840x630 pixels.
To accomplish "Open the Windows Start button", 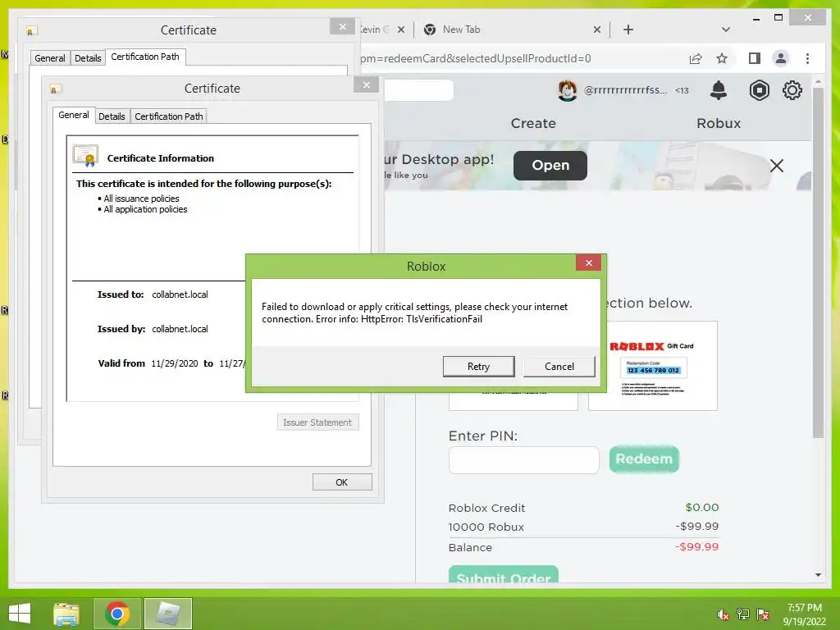I will 20,613.
